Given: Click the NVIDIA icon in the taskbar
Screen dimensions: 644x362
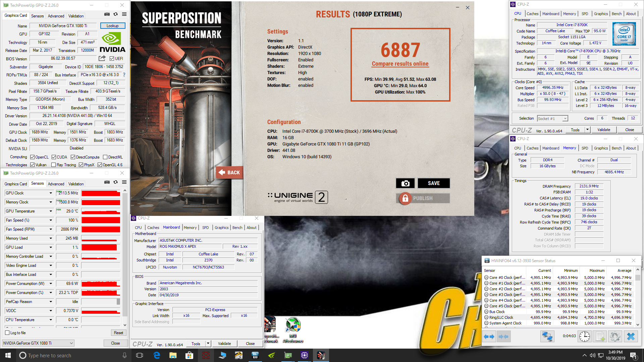Looking at the screenshot, I should coord(272,355).
